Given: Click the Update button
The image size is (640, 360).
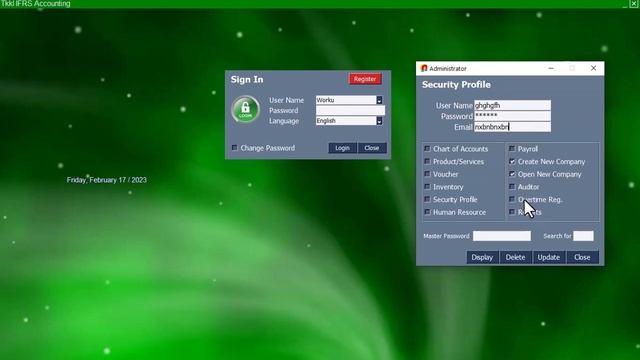Looking at the screenshot, I should 549,257.
